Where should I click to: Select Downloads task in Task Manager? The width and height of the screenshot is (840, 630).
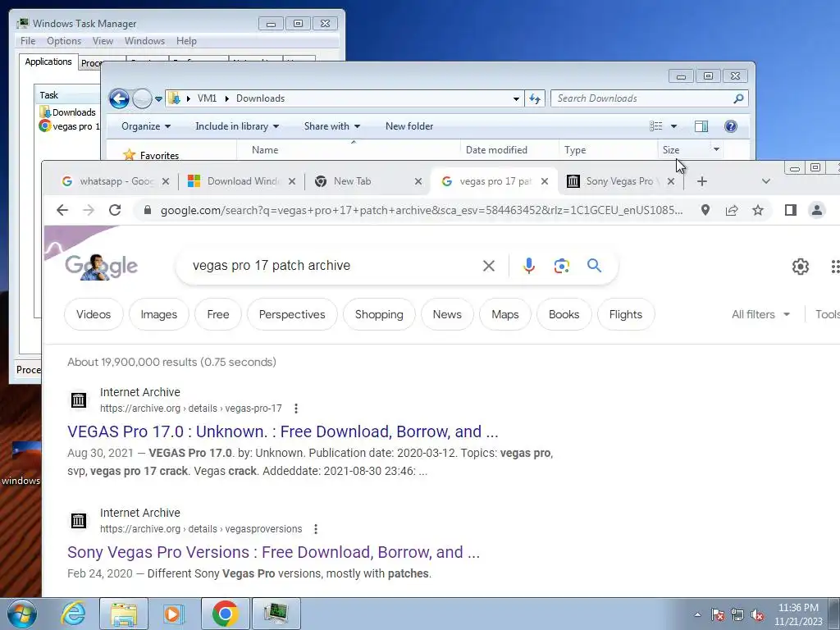coord(68,112)
